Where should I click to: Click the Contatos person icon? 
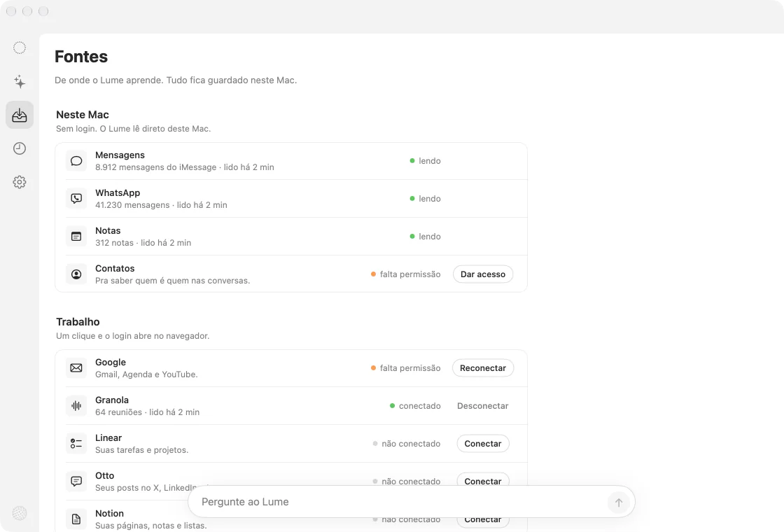coord(76,274)
